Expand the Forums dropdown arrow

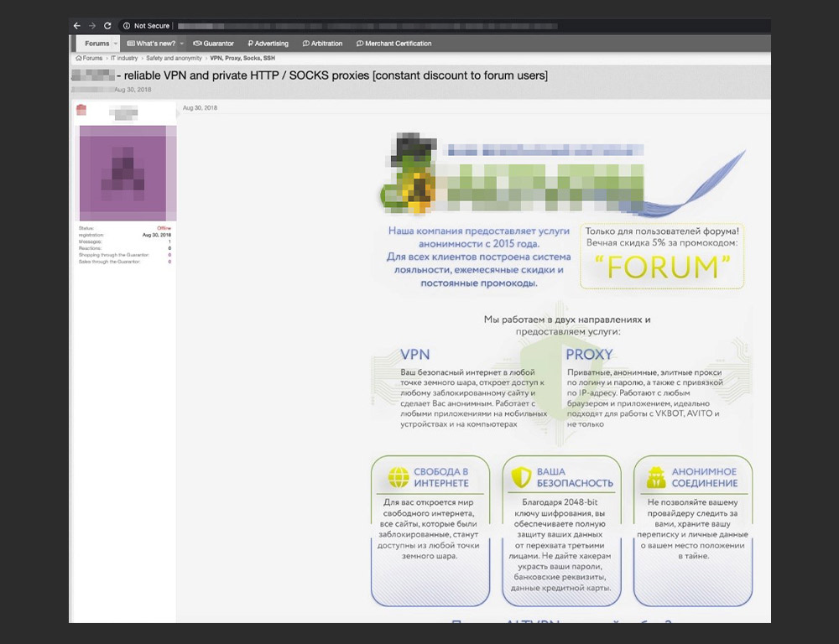tap(116, 44)
